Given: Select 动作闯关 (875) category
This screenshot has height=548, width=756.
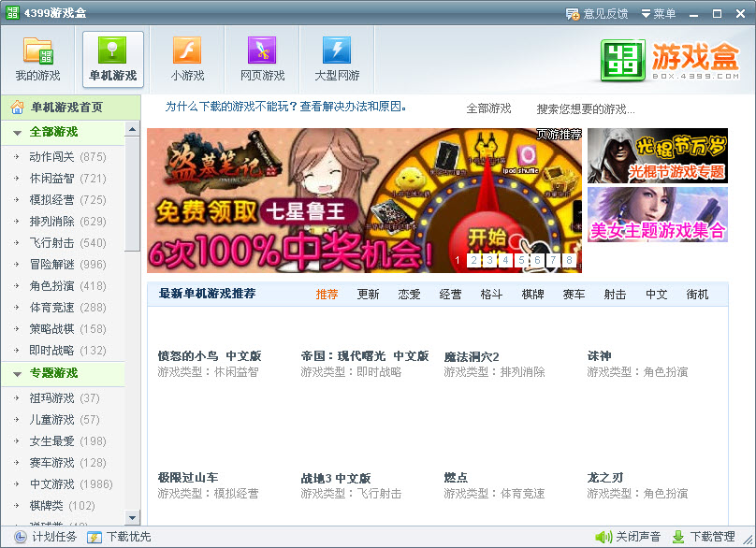Looking at the screenshot, I should tap(67, 157).
